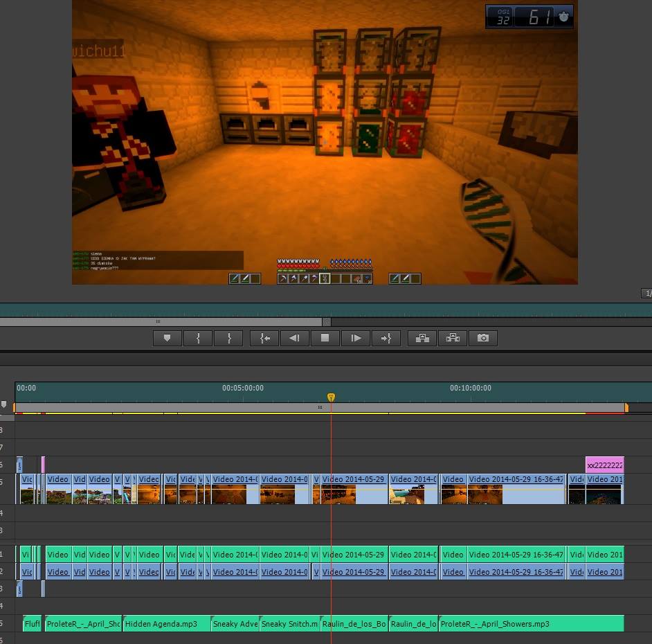Click the small pink clip at timeline start

click(43, 465)
